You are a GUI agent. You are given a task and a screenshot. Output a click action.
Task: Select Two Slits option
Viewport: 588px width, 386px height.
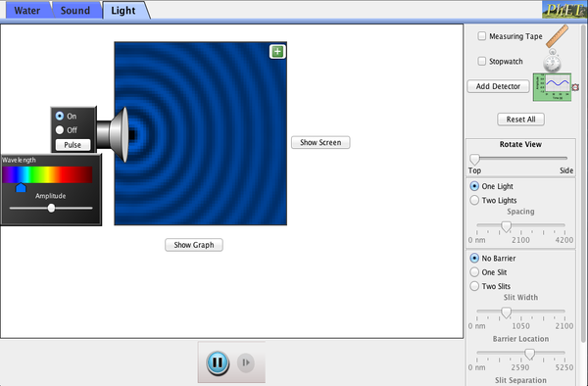tap(474, 286)
